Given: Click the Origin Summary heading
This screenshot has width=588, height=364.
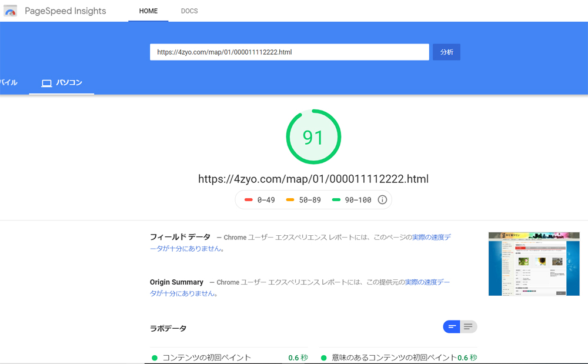Looking at the screenshot, I should (x=176, y=282).
